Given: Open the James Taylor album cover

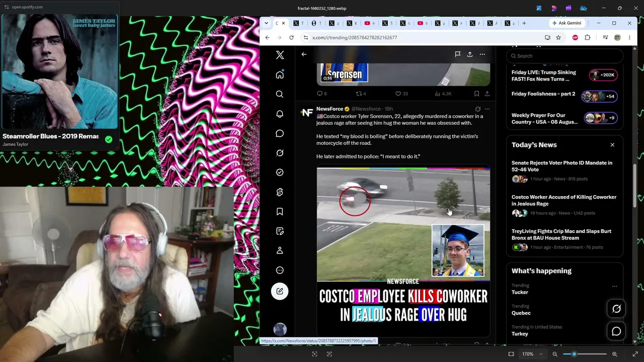Looking at the screenshot, I should (59, 72).
